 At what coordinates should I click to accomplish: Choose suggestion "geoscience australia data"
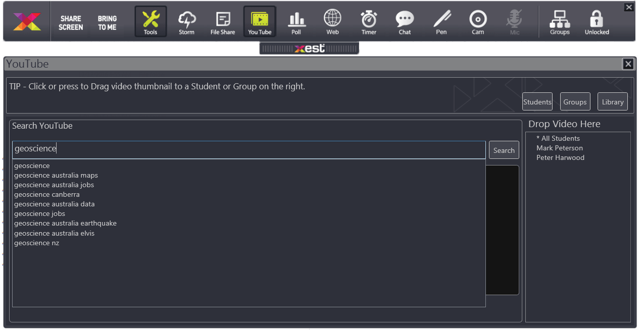coord(55,204)
